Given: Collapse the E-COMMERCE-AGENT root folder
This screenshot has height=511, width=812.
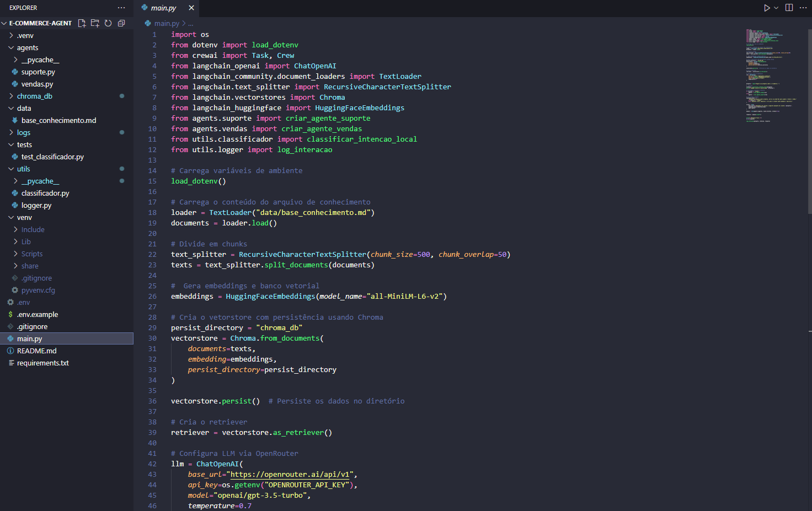Looking at the screenshot, I should (x=40, y=23).
